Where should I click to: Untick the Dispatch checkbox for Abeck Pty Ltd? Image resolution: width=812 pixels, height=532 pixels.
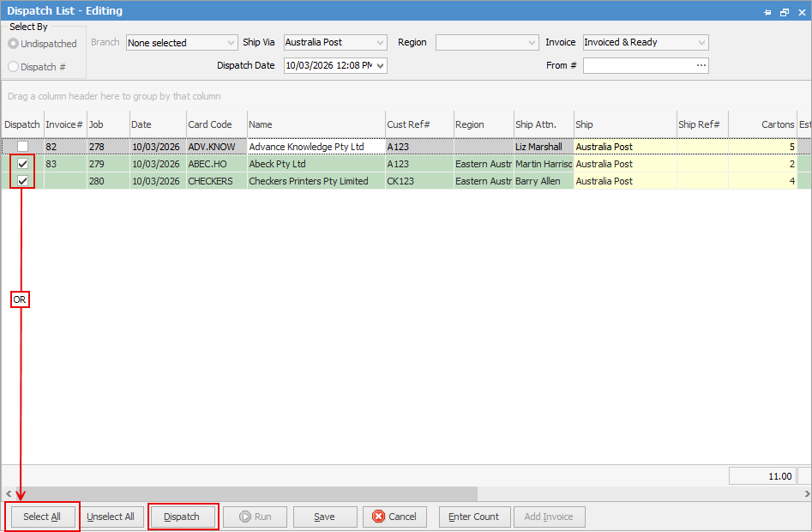pyautogui.click(x=23, y=164)
